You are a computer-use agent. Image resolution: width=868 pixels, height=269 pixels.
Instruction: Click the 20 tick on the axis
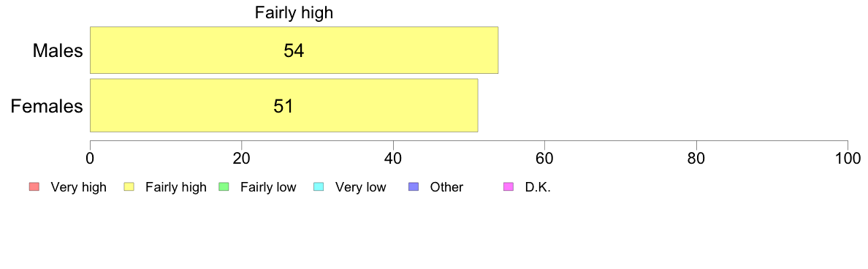pos(241,158)
